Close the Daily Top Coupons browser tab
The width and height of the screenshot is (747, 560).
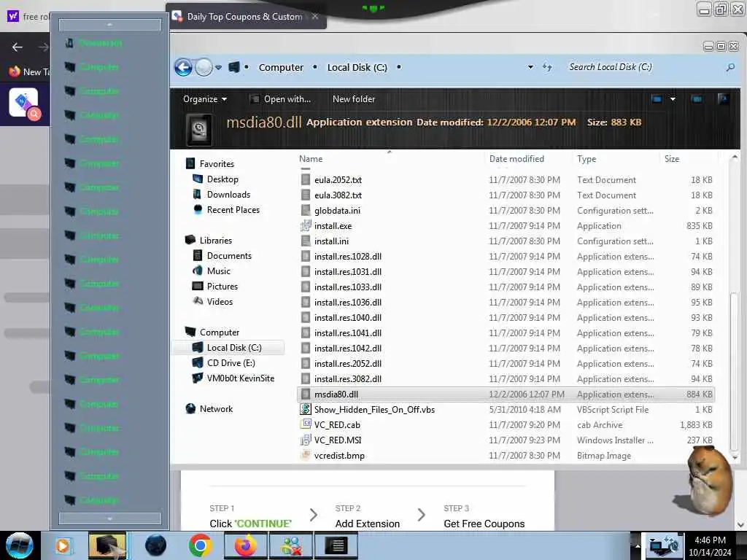[315, 17]
